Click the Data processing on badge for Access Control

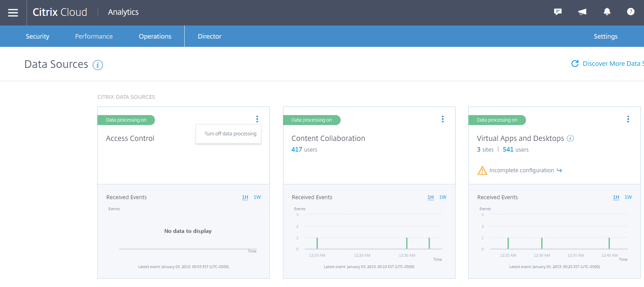pos(126,120)
